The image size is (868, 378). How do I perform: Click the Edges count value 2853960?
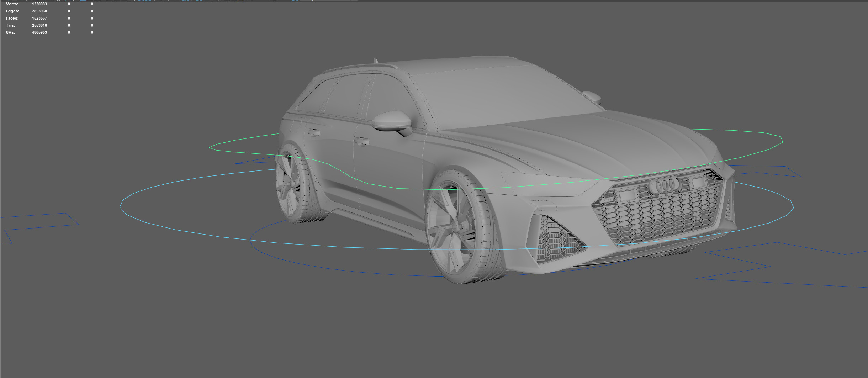[x=39, y=11]
